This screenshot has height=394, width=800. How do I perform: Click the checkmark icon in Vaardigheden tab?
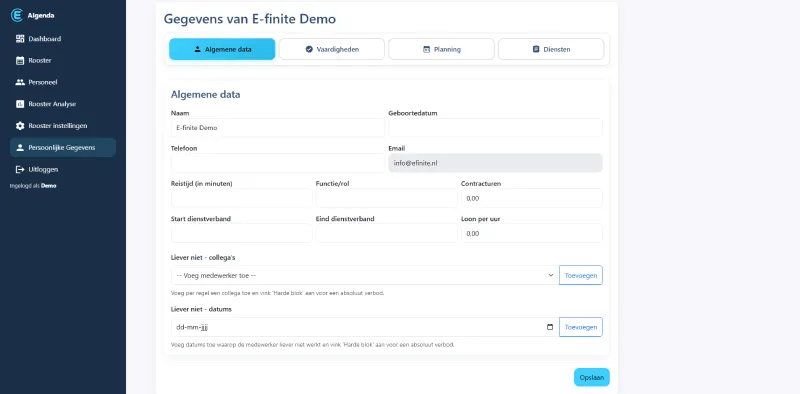pos(309,50)
